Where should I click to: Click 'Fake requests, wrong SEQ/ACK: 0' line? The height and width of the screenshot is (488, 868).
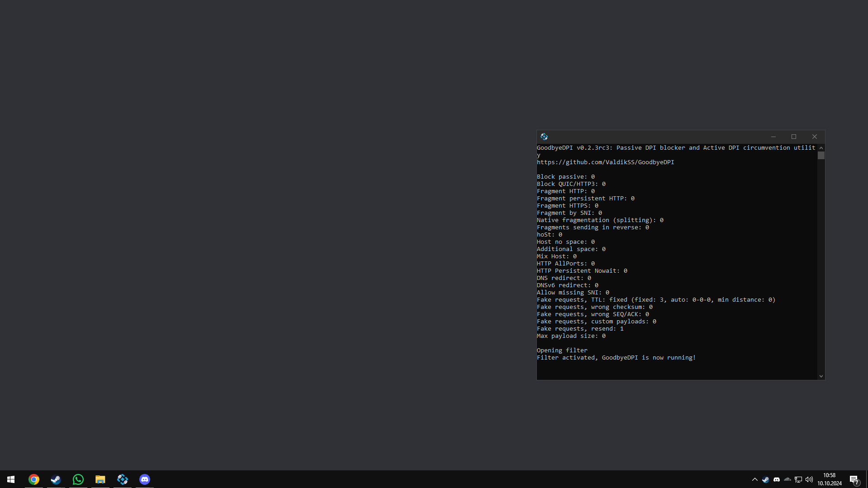click(593, 314)
